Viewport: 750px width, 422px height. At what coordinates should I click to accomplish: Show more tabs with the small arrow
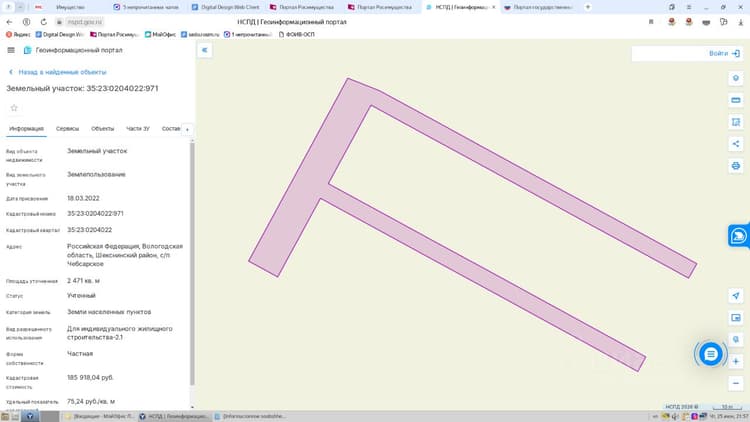point(188,129)
